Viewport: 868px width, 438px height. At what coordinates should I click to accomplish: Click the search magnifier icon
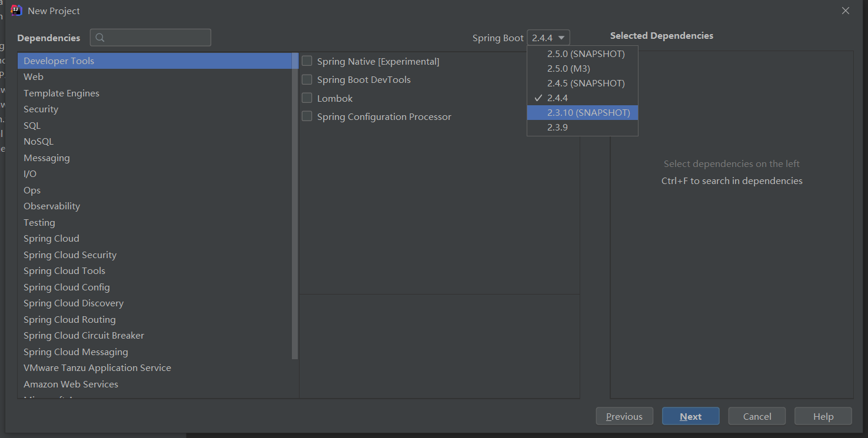coord(101,37)
